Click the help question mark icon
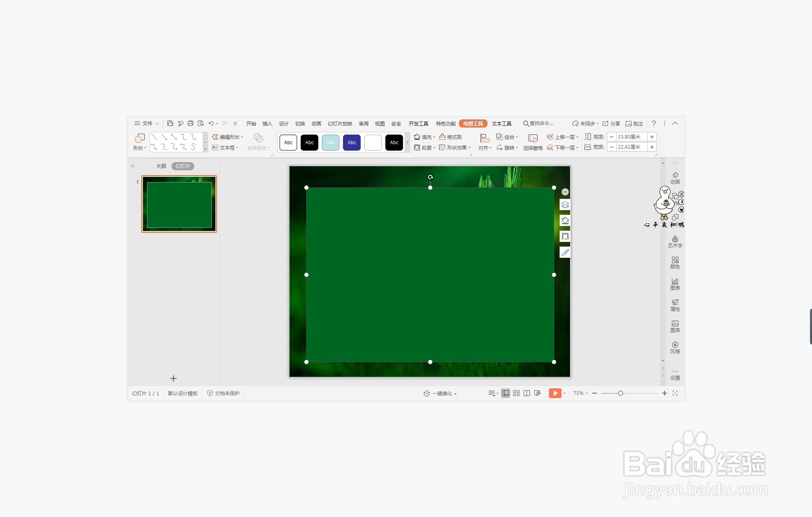The width and height of the screenshot is (812, 517). (x=654, y=123)
